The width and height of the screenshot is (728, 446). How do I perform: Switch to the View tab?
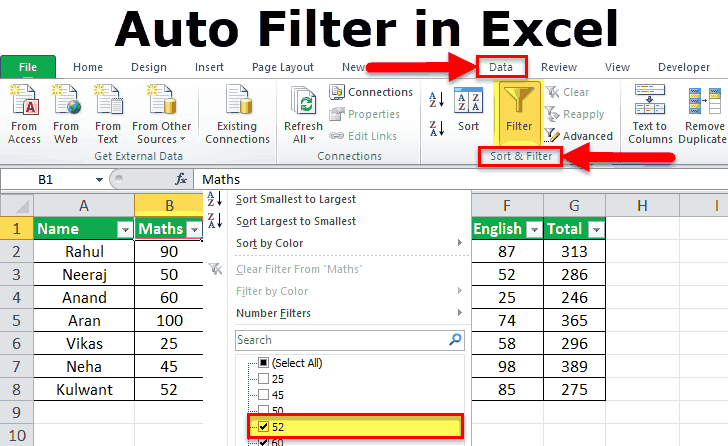[x=617, y=67]
